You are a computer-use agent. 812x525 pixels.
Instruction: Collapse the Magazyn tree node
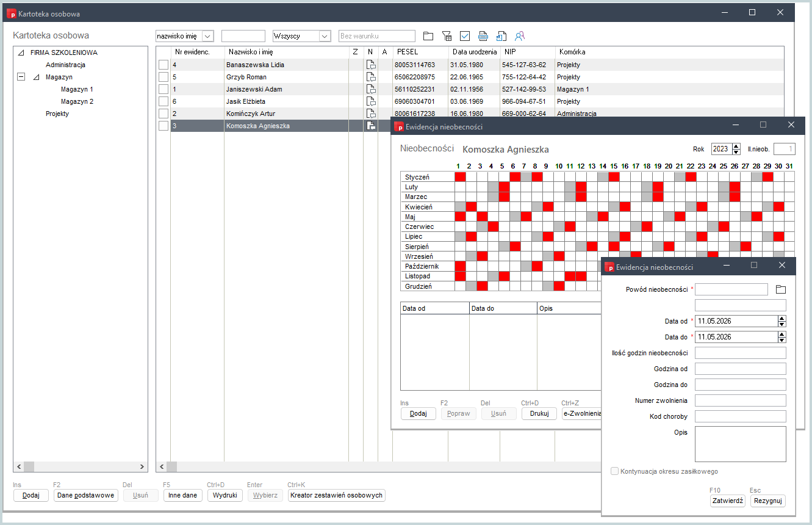click(21, 77)
